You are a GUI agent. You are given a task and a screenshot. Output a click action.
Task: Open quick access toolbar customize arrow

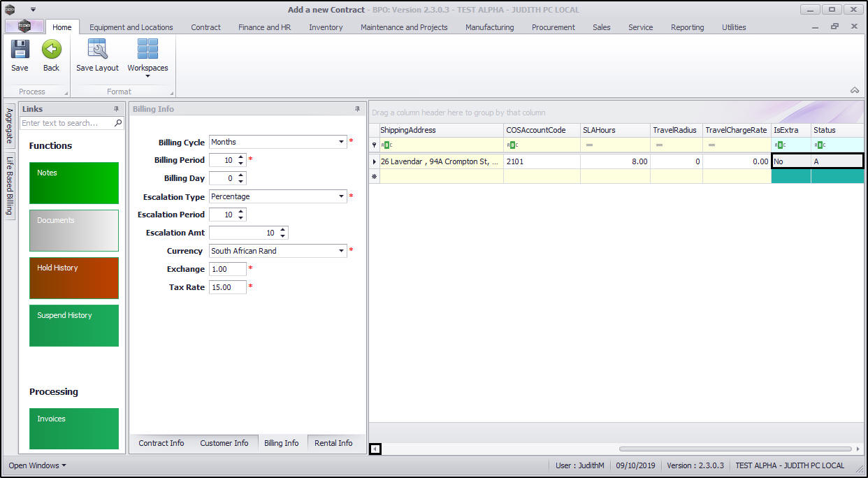[x=33, y=10]
